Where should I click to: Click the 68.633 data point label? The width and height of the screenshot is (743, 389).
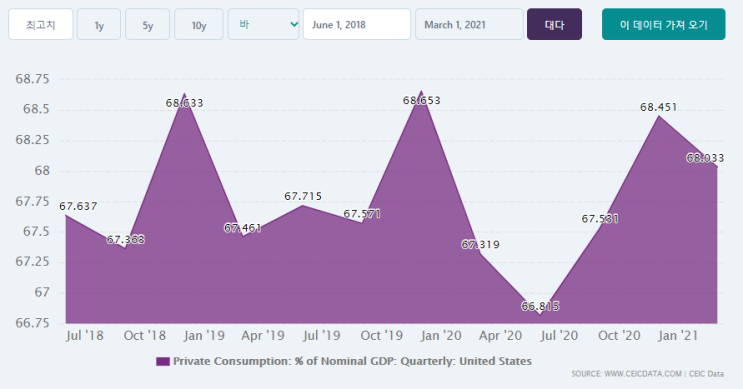point(184,103)
